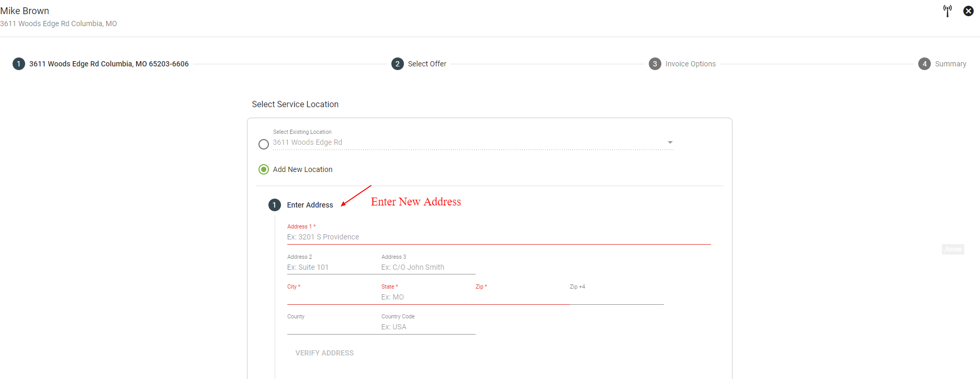The width and height of the screenshot is (980, 379).
Task: Click into the Address 3 field
Action: (428, 267)
